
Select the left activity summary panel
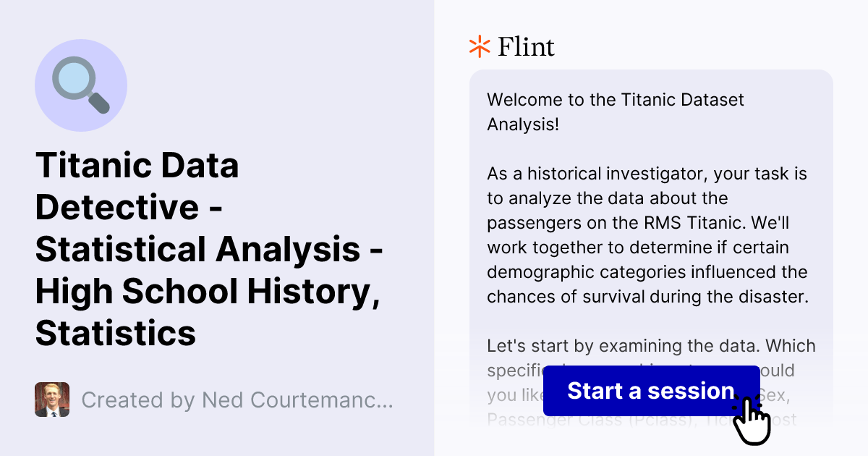coord(217,228)
